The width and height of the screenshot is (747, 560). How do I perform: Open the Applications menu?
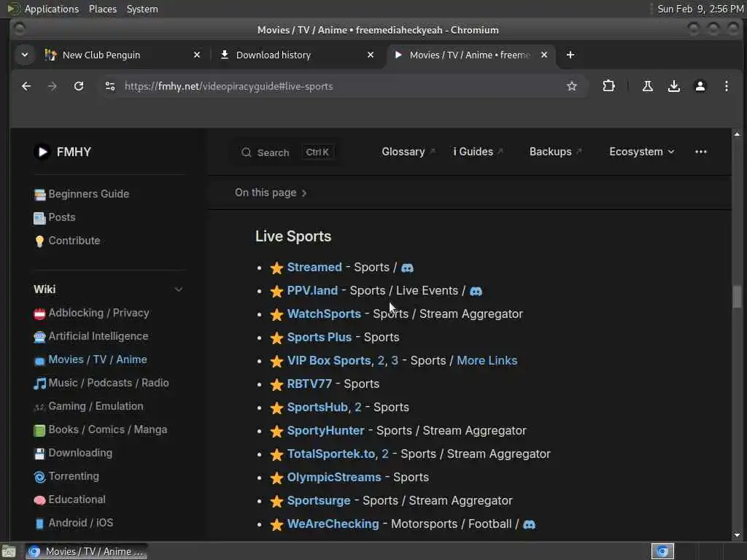(x=52, y=9)
